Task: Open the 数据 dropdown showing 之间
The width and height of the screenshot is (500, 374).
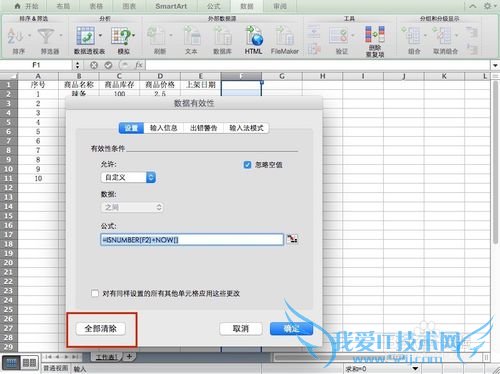Action: (132, 207)
